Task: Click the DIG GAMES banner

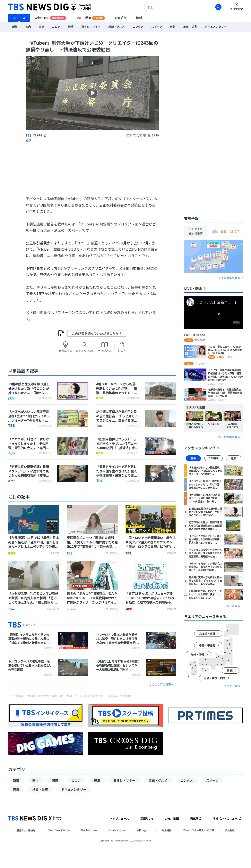Action: [x=46, y=743]
